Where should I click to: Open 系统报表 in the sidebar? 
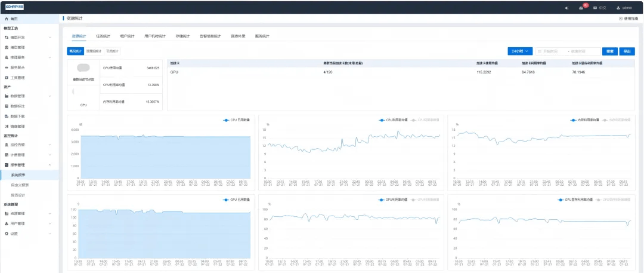tap(30, 175)
